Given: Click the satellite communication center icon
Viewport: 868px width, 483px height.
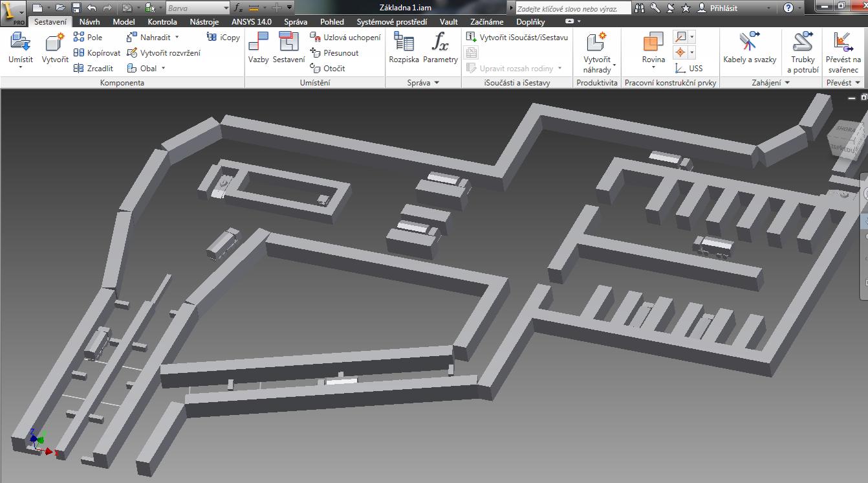Looking at the screenshot, I should 671,8.
